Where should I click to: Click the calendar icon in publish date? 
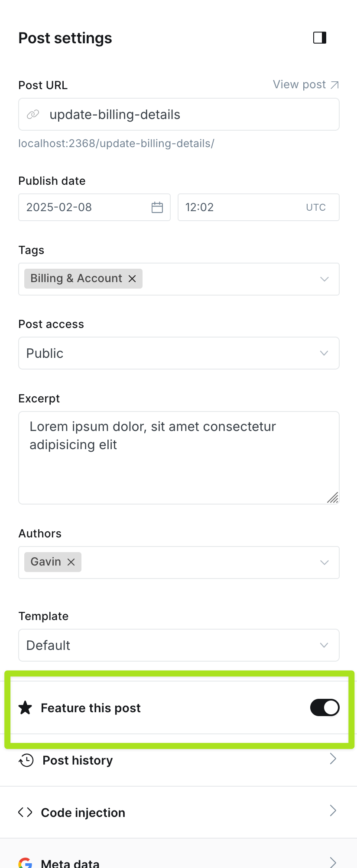(x=157, y=207)
